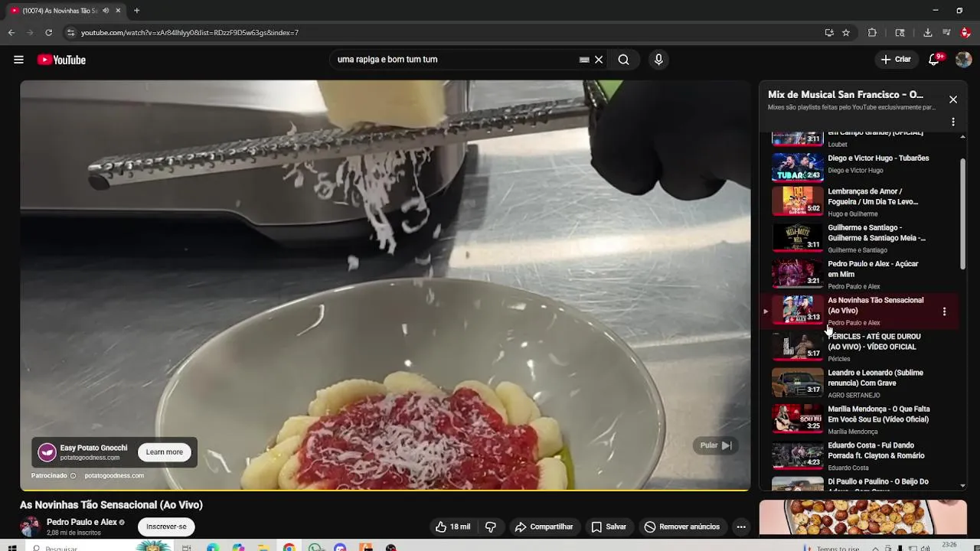Open the YouTube account avatar menu

tap(963, 60)
